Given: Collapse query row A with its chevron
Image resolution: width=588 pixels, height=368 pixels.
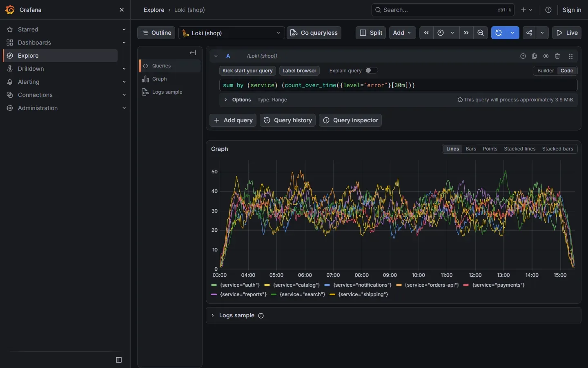Looking at the screenshot, I should pos(216,56).
